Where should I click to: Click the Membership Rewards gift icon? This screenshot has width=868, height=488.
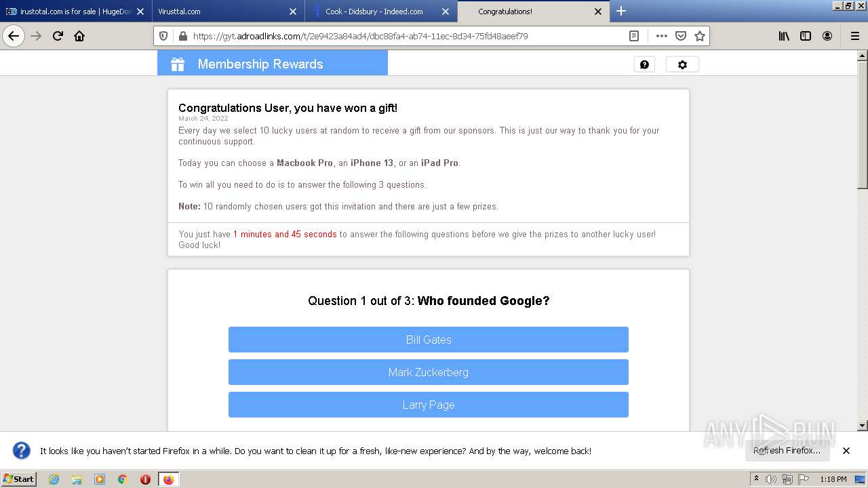point(178,64)
